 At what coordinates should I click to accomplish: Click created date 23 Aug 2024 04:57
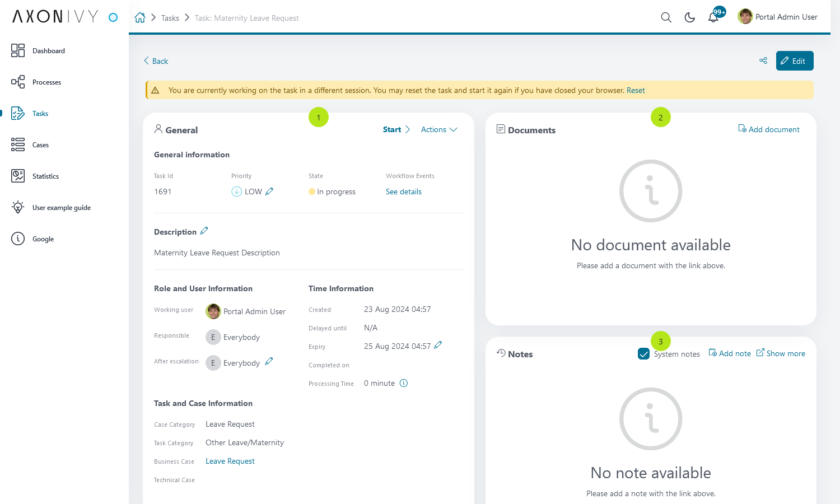point(398,309)
